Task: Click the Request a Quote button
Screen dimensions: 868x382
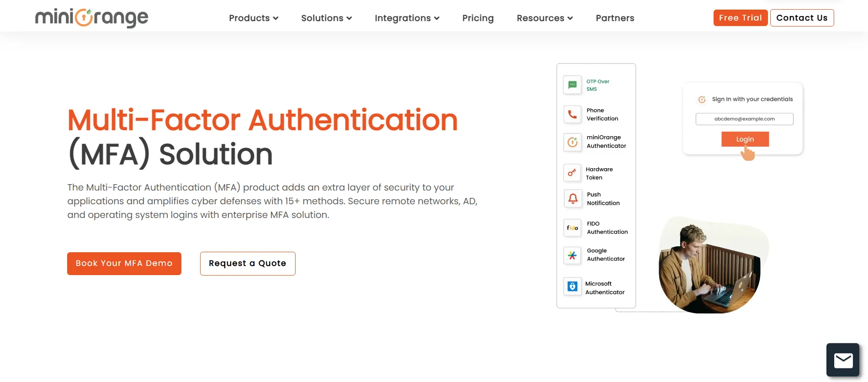Action: pyautogui.click(x=247, y=263)
